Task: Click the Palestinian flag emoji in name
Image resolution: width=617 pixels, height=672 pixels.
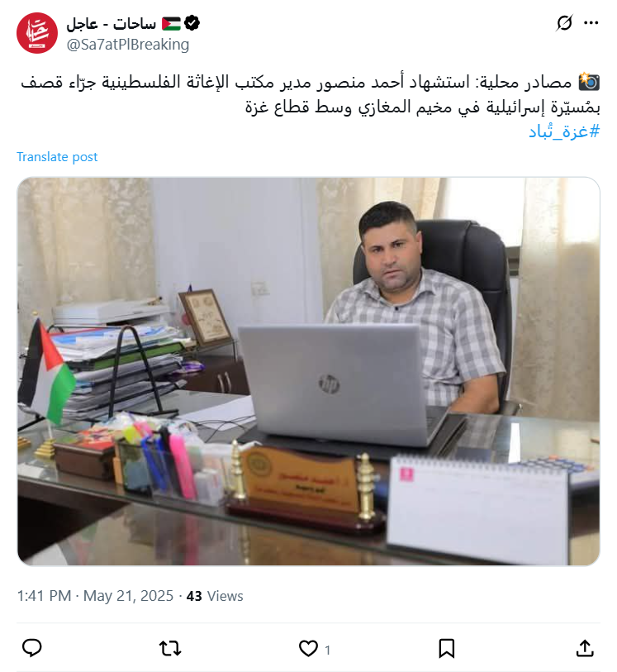Action: (x=171, y=24)
